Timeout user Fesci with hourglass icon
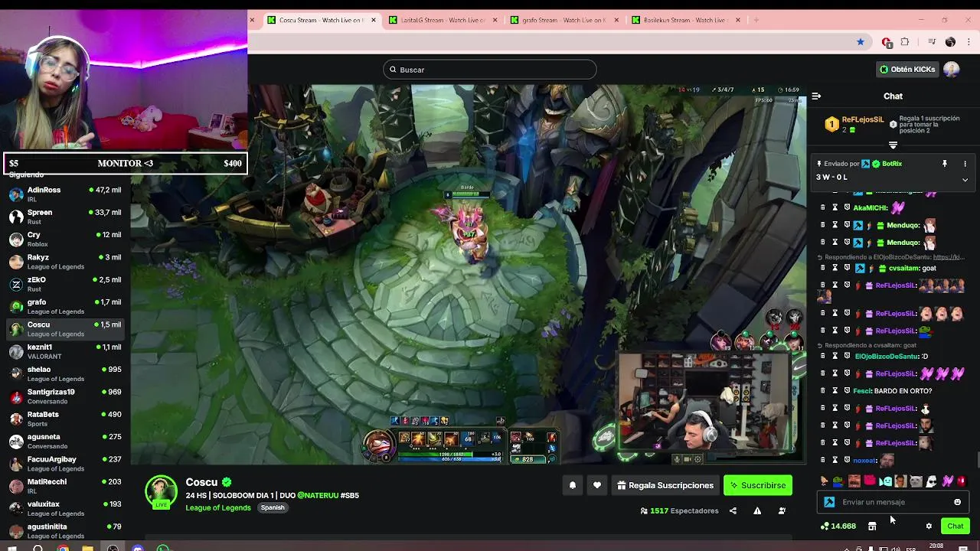 [835, 391]
